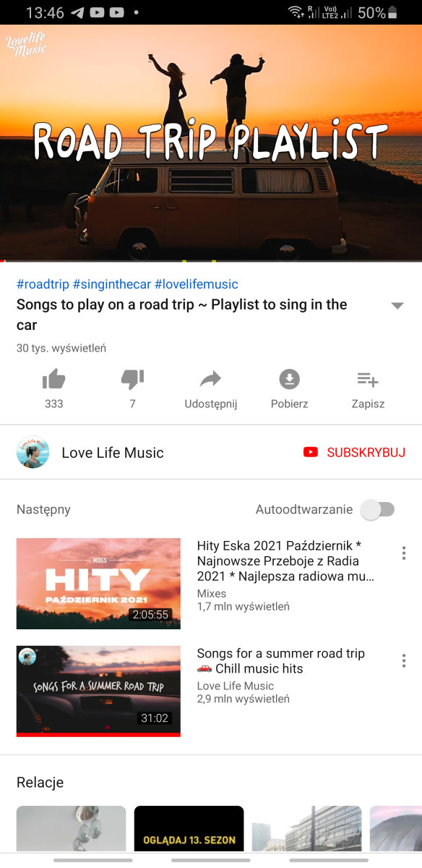Image resolution: width=422 pixels, height=868 pixels.
Task: Tap the thumbs-up like icon
Action: (54, 379)
